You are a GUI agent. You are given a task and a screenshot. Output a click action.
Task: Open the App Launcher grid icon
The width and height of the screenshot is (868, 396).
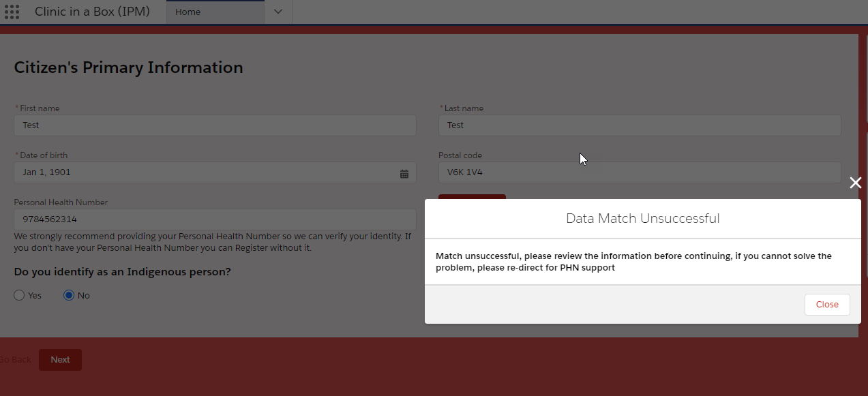coord(12,12)
